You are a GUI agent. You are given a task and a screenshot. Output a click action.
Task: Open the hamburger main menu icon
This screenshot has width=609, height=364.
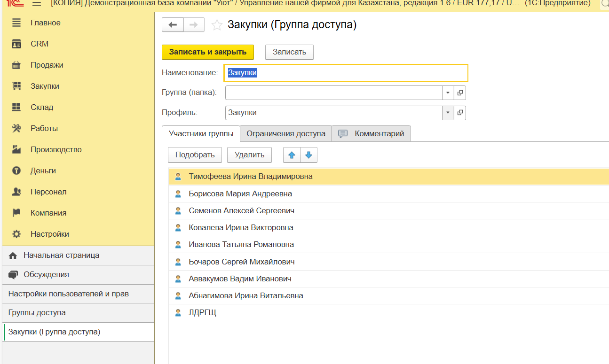[x=36, y=4]
